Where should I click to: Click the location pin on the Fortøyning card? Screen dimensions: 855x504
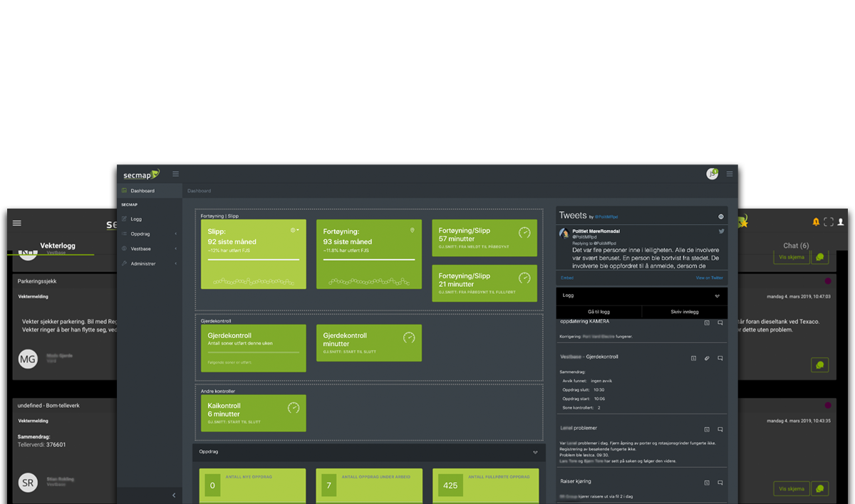point(412,230)
